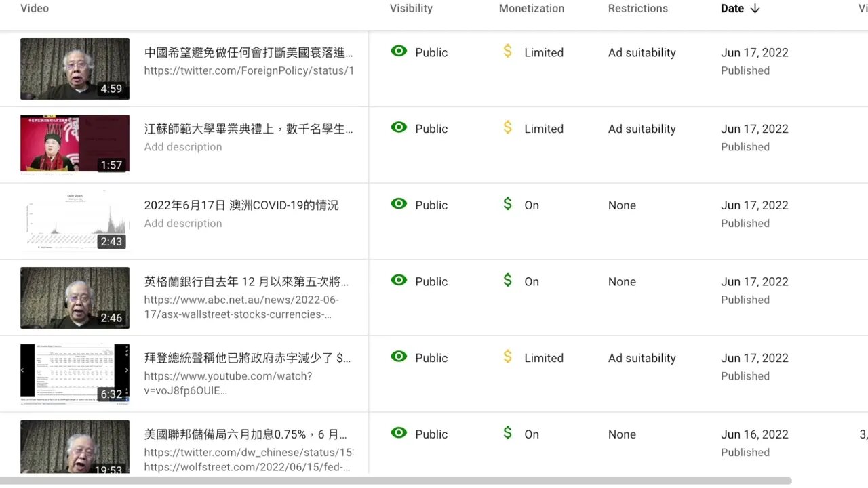This screenshot has height=488, width=868.
Task: Click the yellow dollar icon on the Jiangsu Normal University row
Action: (507, 128)
